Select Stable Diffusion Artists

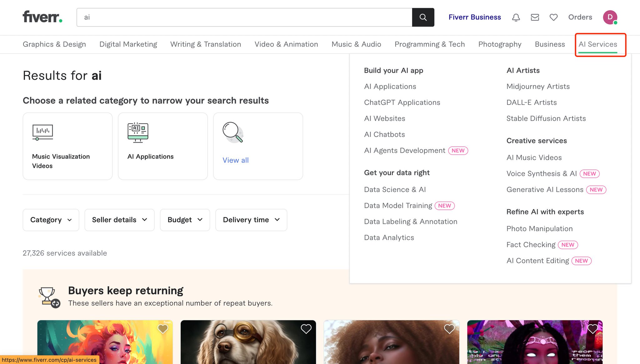[x=546, y=118]
